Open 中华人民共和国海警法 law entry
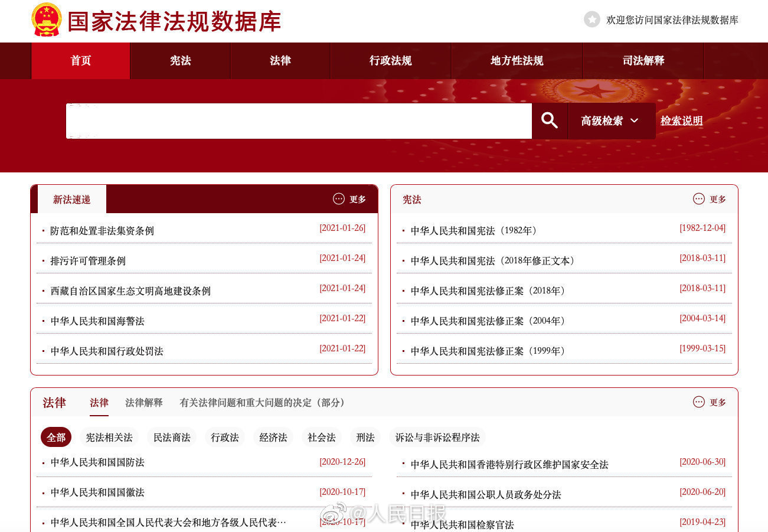Image resolution: width=768 pixels, height=532 pixels. (97, 321)
